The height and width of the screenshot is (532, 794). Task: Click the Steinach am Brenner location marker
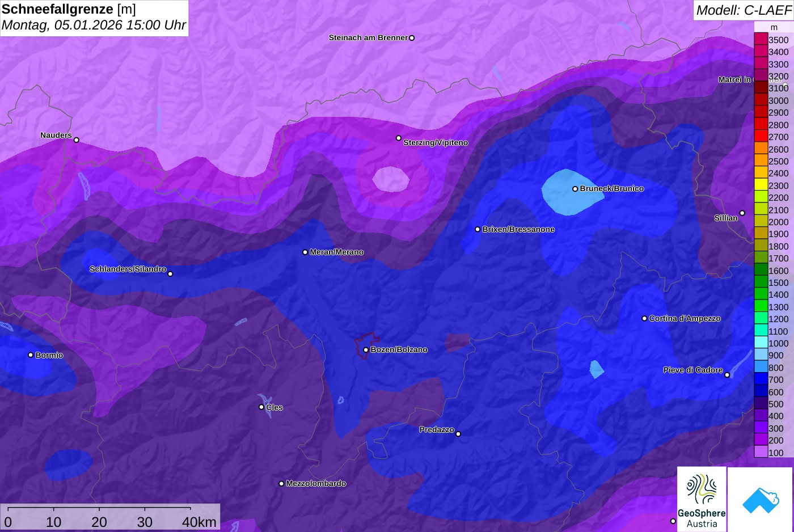(x=412, y=38)
